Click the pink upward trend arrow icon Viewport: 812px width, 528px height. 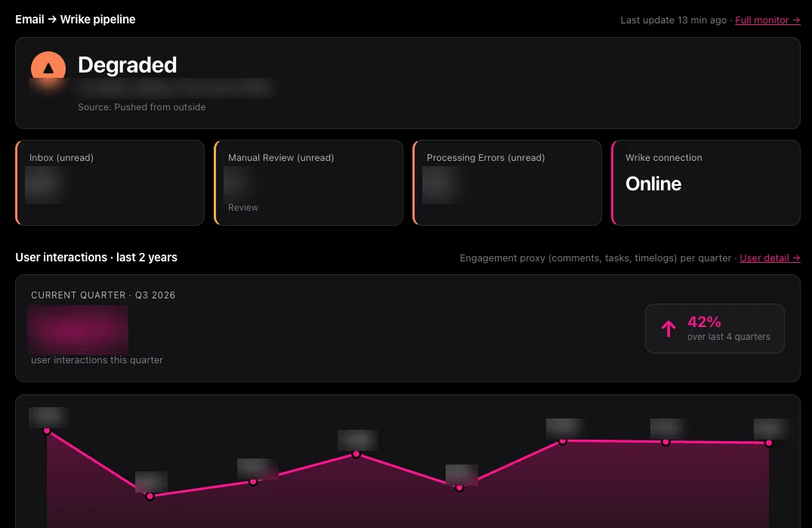tap(668, 329)
